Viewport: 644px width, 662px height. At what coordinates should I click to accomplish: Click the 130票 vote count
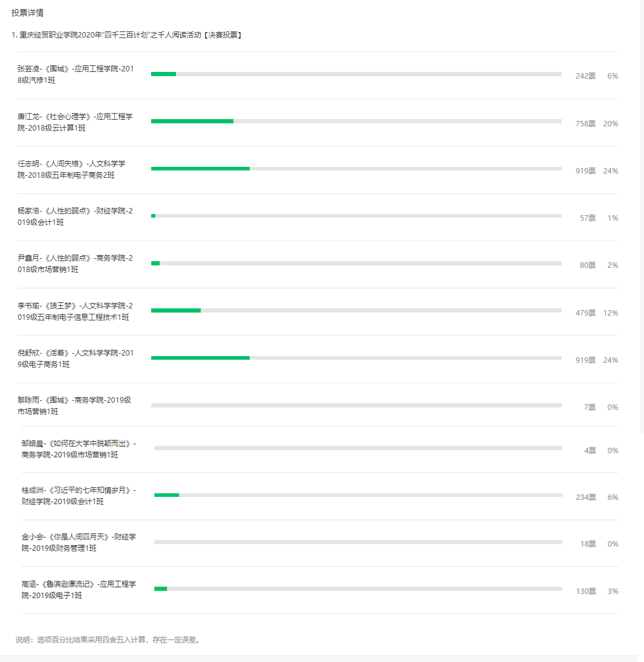[x=586, y=591]
